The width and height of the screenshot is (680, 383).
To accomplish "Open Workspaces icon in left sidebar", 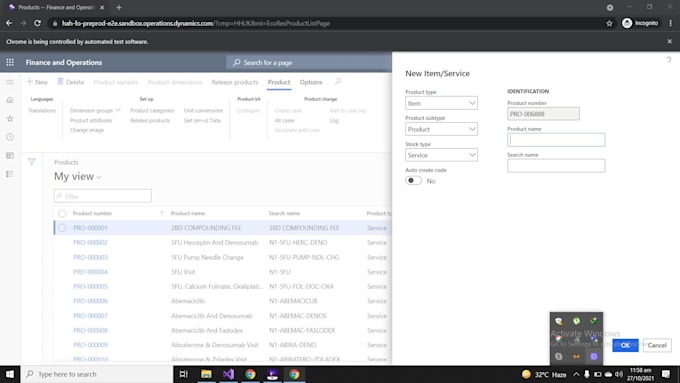I will coord(10,155).
